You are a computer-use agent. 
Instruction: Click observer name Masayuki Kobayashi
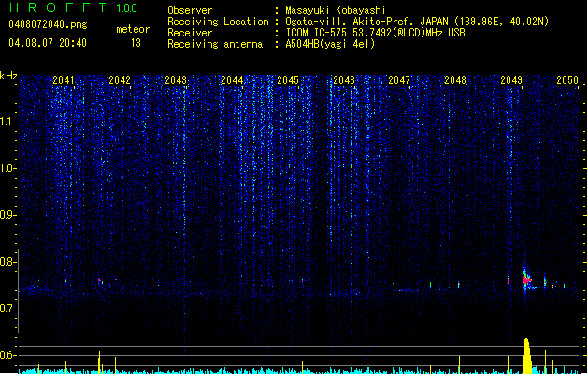pyautogui.click(x=336, y=10)
